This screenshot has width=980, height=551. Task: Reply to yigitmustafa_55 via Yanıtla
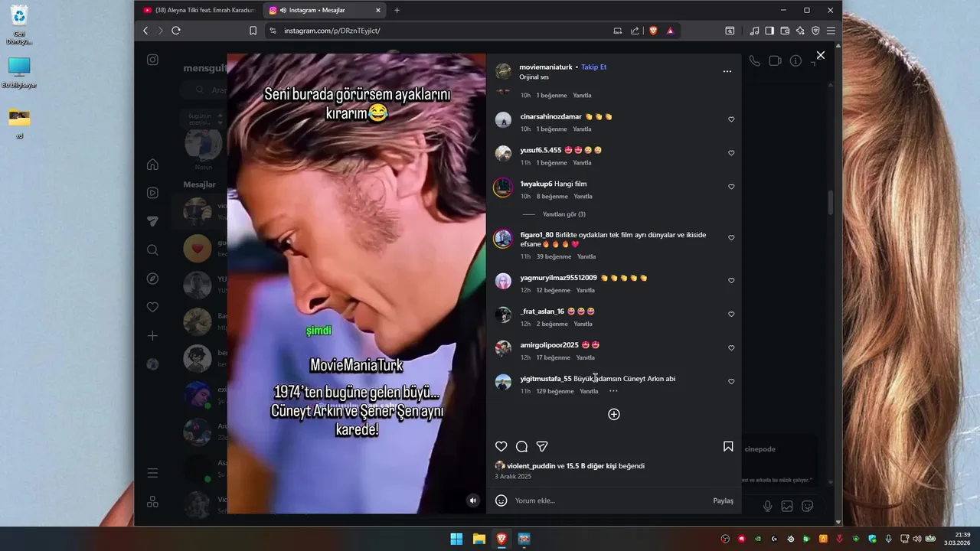pos(589,391)
